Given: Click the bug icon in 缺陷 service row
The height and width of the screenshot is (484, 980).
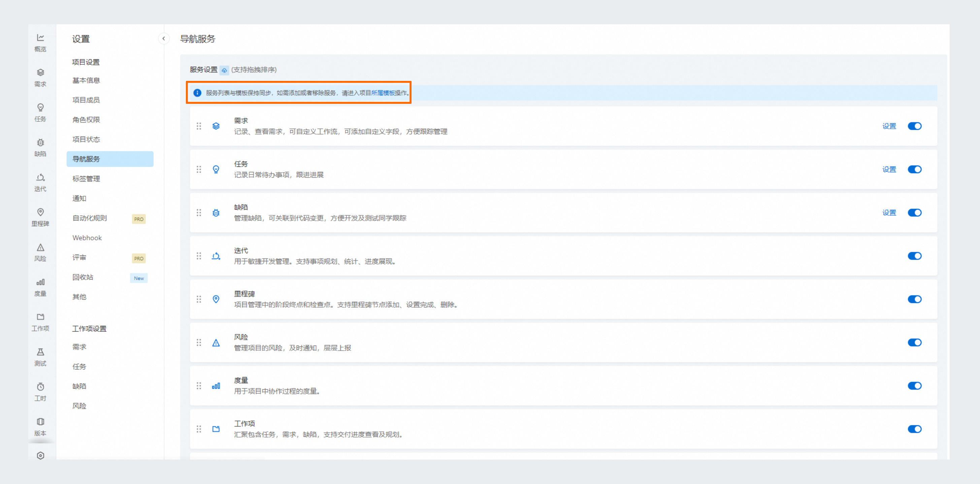Looking at the screenshot, I should (216, 213).
